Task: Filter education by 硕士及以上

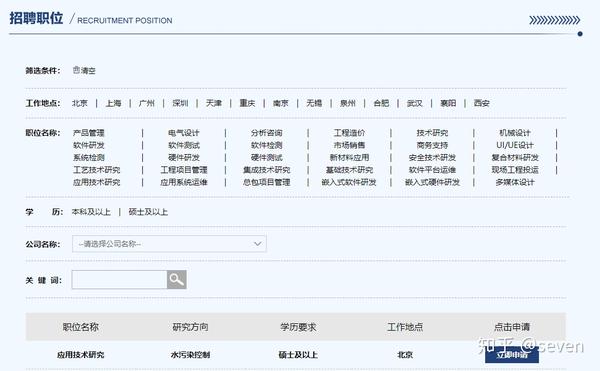Action: click(x=148, y=212)
